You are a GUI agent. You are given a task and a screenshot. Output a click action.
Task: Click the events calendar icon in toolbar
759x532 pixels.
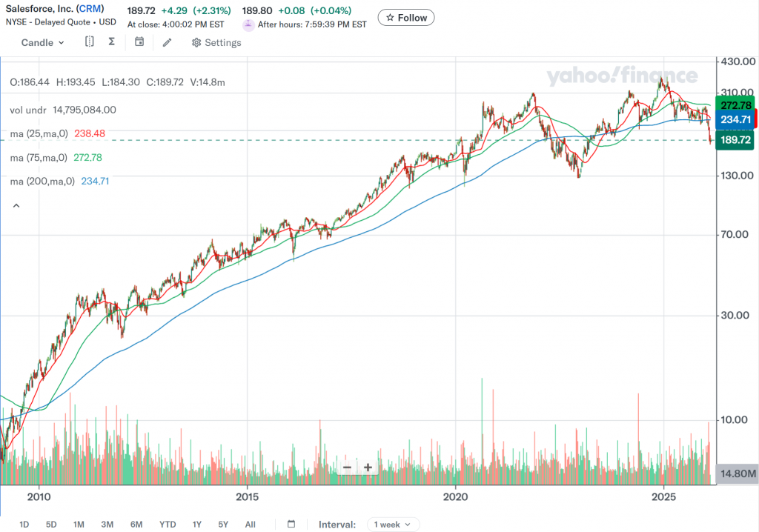coord(139,42)
